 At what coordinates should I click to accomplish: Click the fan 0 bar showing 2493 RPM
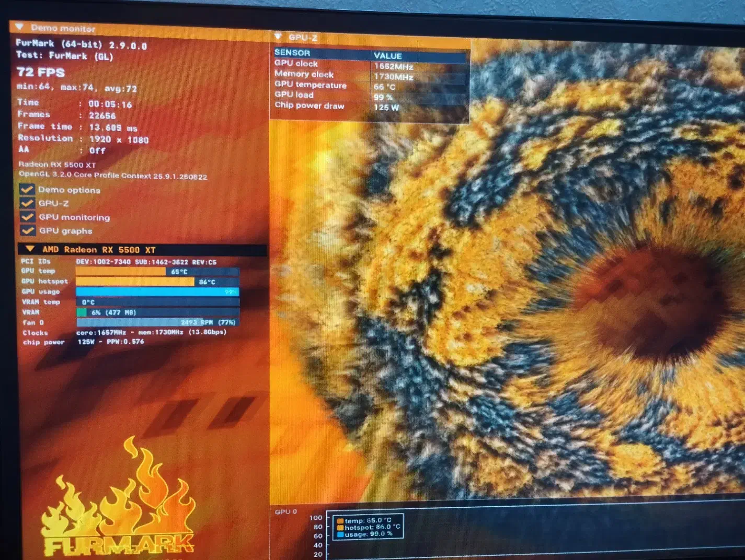tap(157, 322)
